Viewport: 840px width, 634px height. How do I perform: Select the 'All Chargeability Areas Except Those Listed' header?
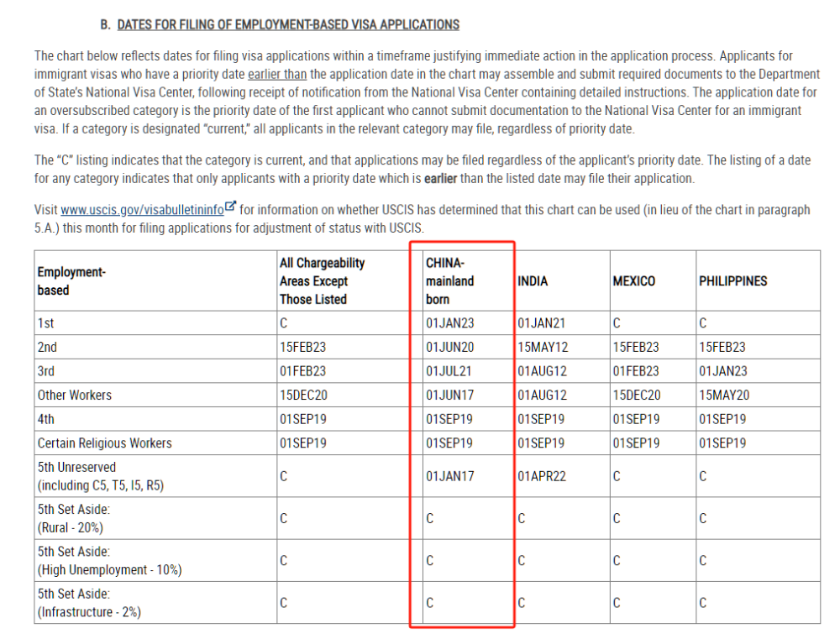322,281
